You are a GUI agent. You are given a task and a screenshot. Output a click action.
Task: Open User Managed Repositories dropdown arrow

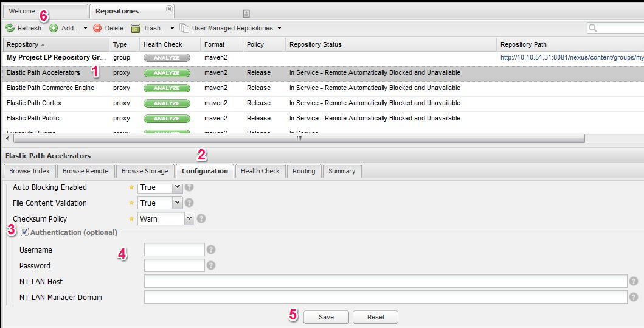(279, 29)
